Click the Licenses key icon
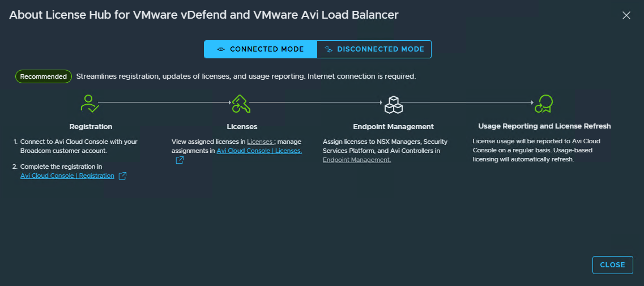 (x=241, y=104)
